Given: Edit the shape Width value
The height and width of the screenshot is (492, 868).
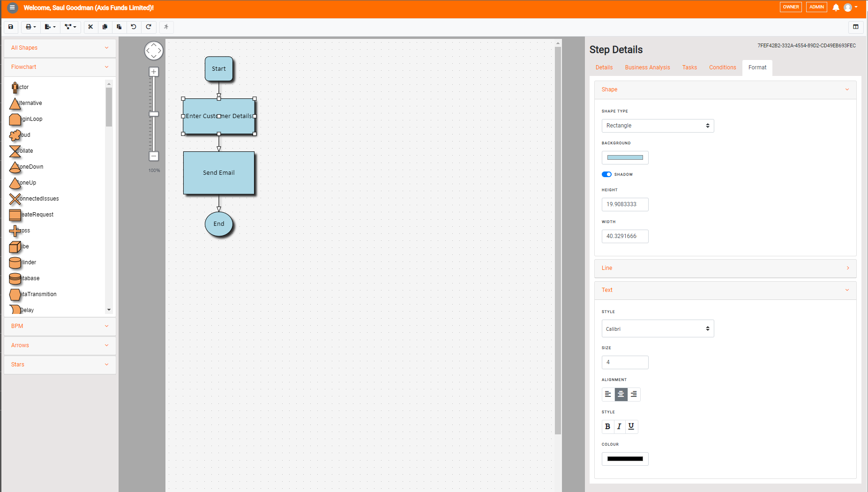Looking at the screenshot, I should pos(625,236).
